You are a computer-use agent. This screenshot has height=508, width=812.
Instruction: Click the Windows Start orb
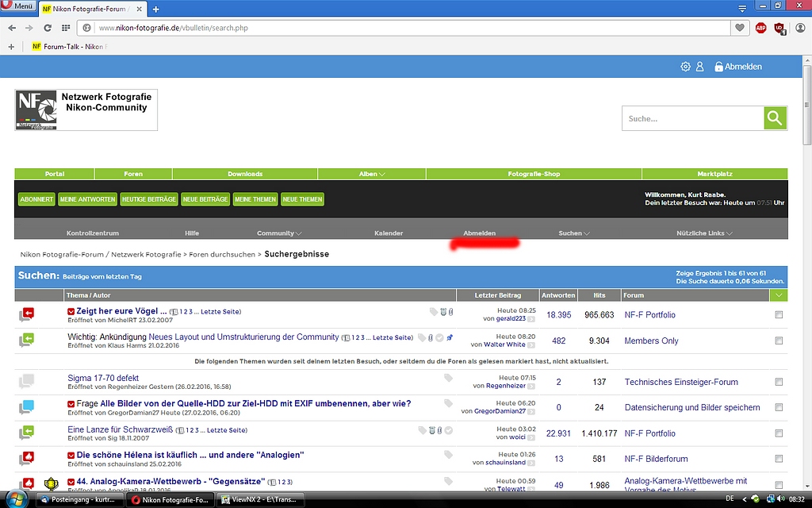(17, 498)
